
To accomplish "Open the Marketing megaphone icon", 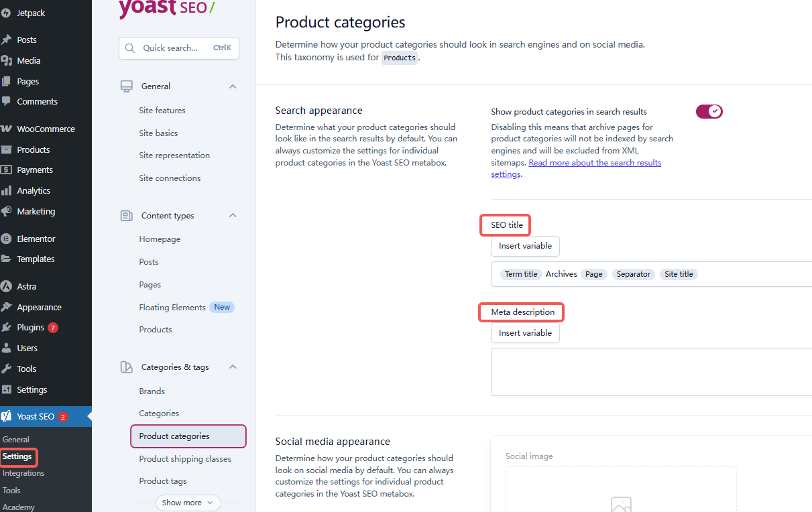I will click(8, 211).
